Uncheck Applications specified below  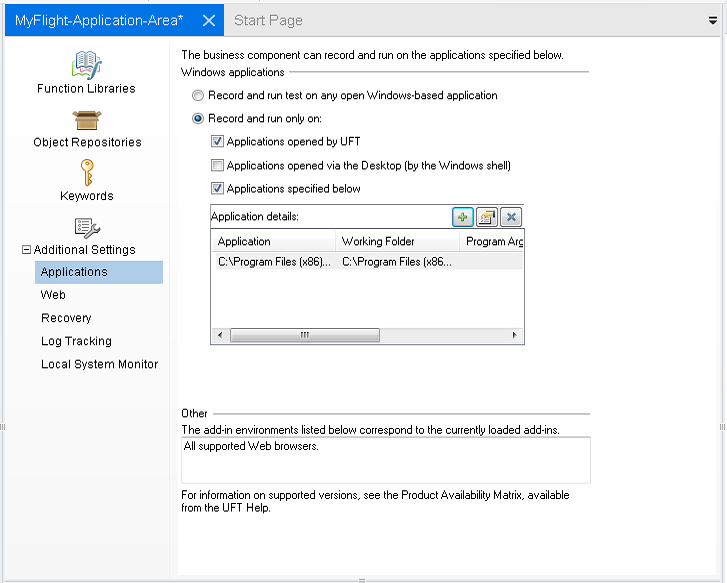click(217, 189)
